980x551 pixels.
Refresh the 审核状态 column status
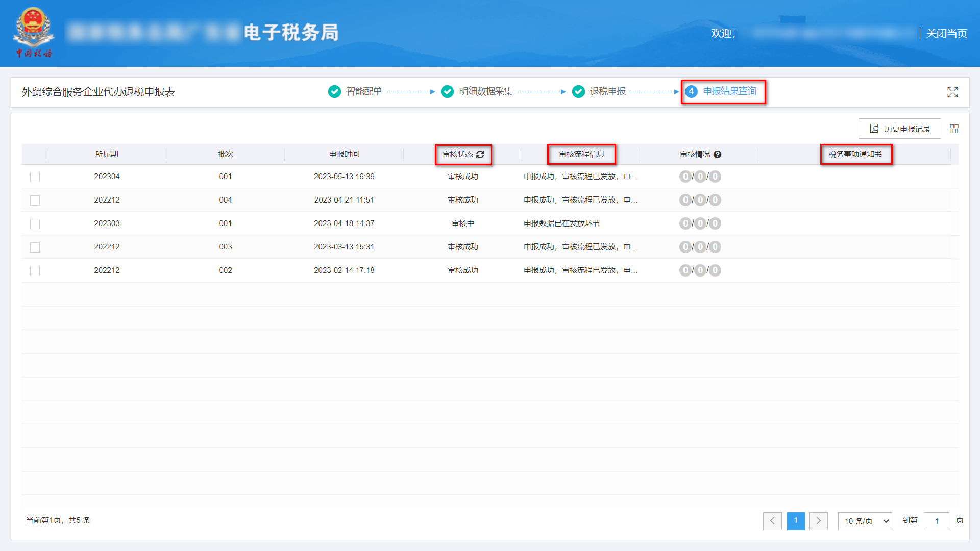coord(480,154)
